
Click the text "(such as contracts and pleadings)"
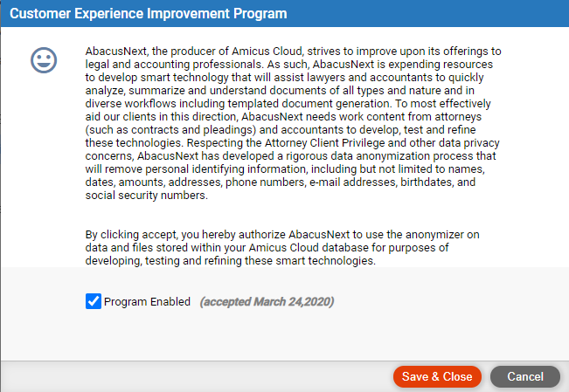[170, 130]
